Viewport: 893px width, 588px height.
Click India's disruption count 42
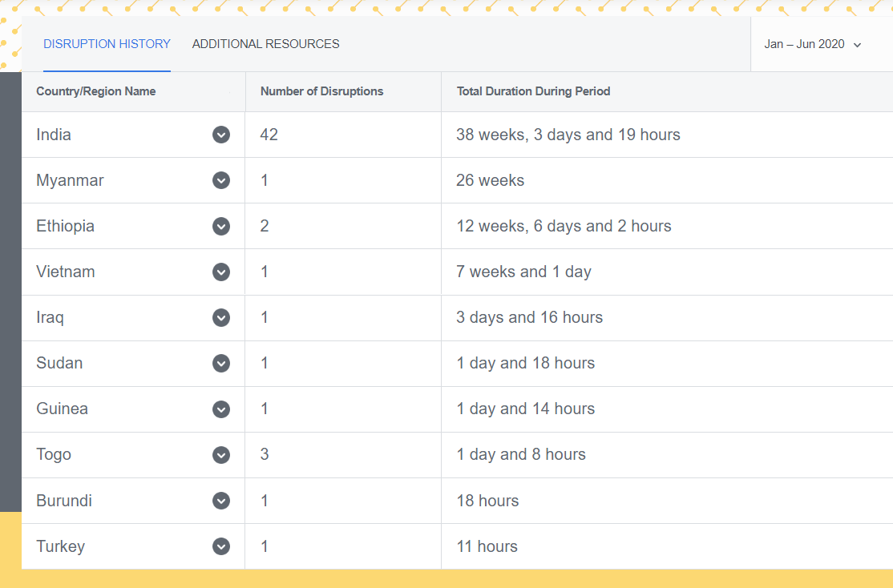(x=269, y=135)
